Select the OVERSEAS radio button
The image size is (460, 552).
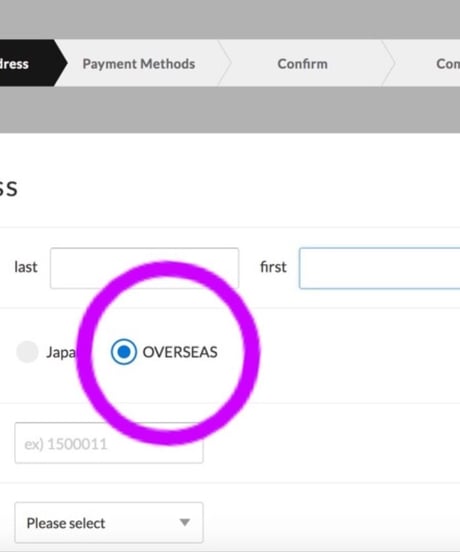[x=124, y=352]
